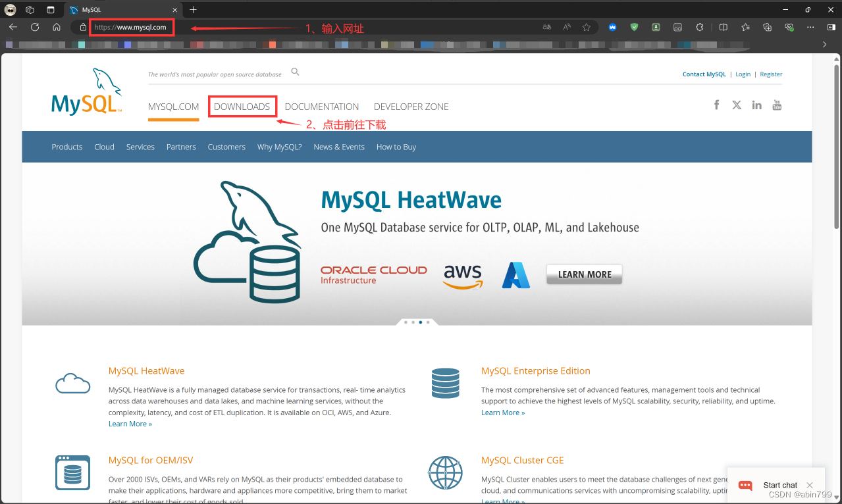Click Learn More under MySQL HeatWave
The width and height of the screenshot is (842, 504).
[x=130, y=424]
